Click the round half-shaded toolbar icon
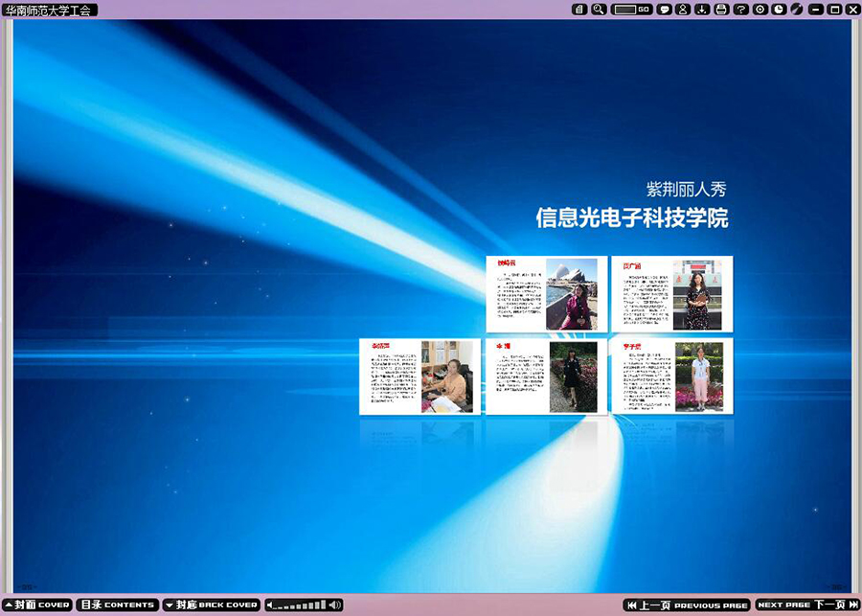The image size is (862, 616). pos(797,10)
